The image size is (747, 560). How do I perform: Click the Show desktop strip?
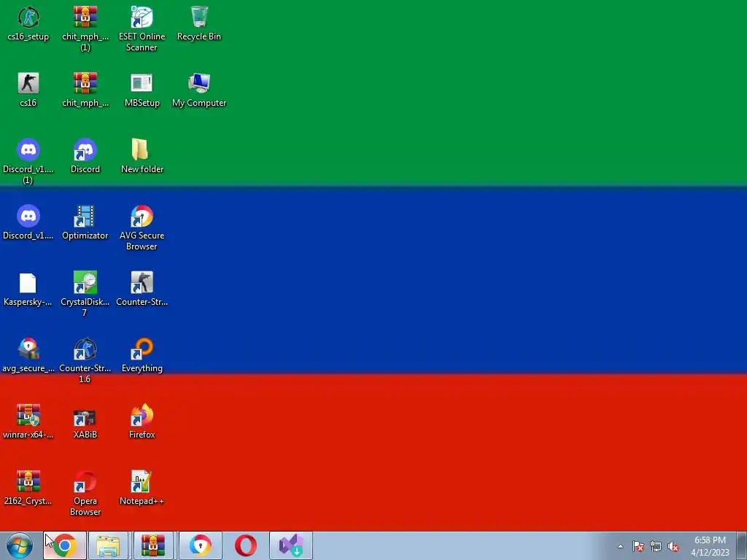point(741,545)
